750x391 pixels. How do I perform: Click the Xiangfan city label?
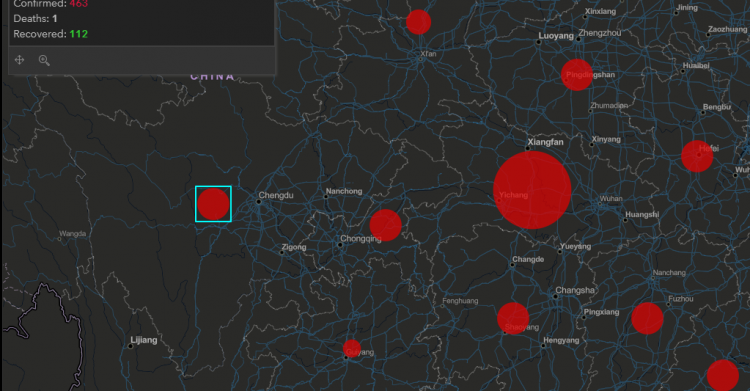click(545, 142)
